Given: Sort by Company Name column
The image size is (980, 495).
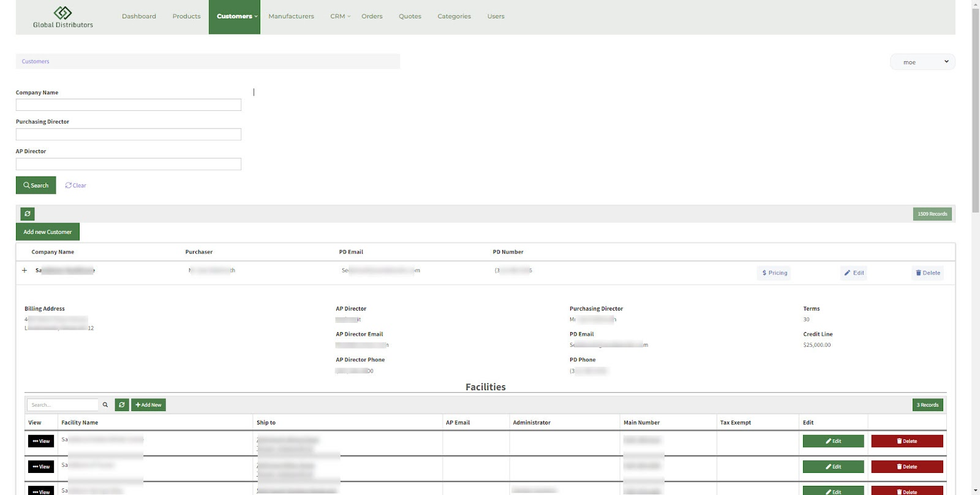Looking at the screenshot, I should pos(53,252).
